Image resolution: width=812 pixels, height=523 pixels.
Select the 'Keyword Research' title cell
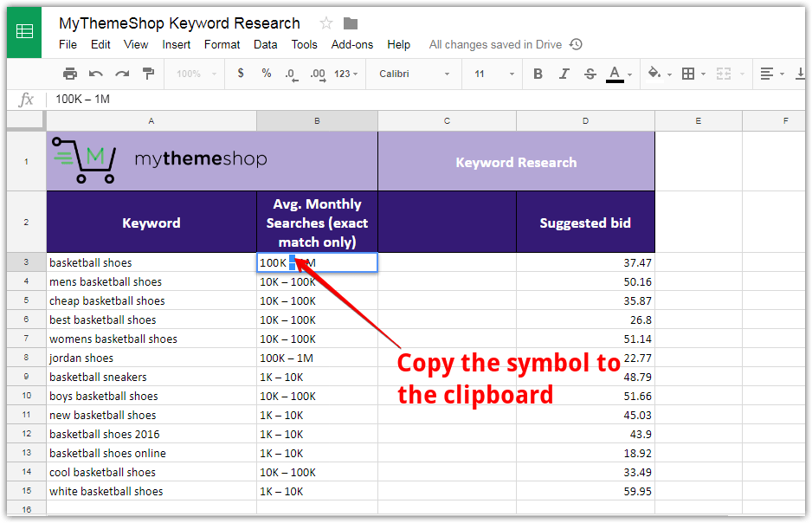click(x=516, y=162)
